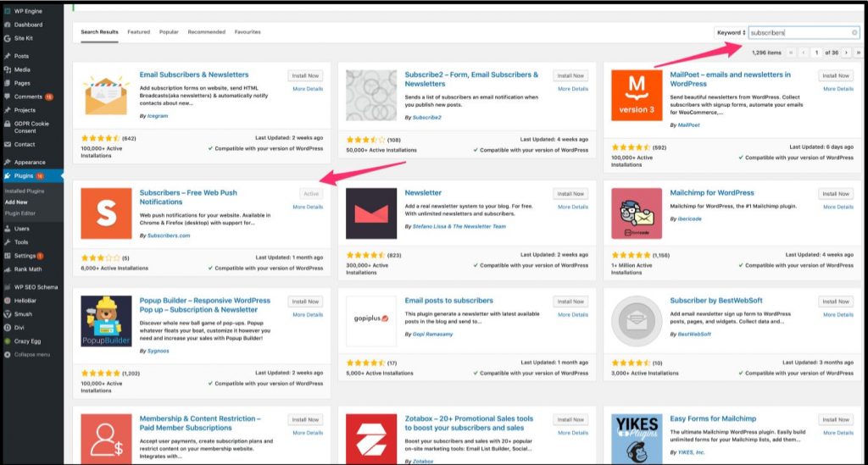Open Settings in the sidebar

(x=25, y=256)
